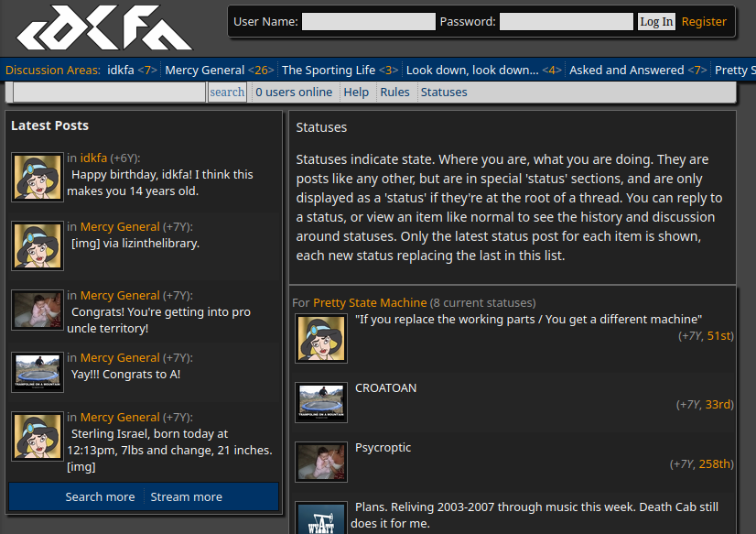The image size is (756, 534).
Task: Open Asked and Answered discussion area
Action: click(626, 70)
